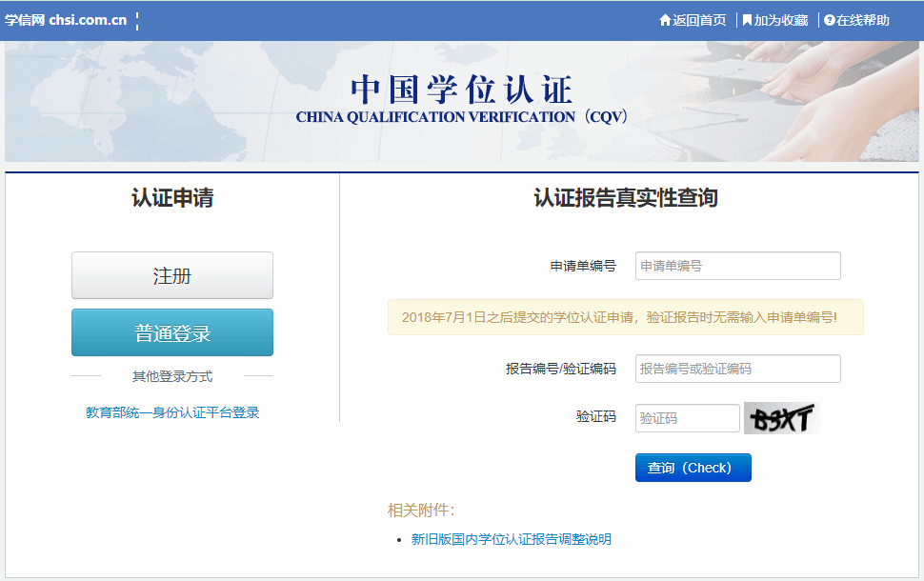Click the 认证报告真实性查询 heading
The height and width of the screenshot is (581, 924).
coord(625,198)
